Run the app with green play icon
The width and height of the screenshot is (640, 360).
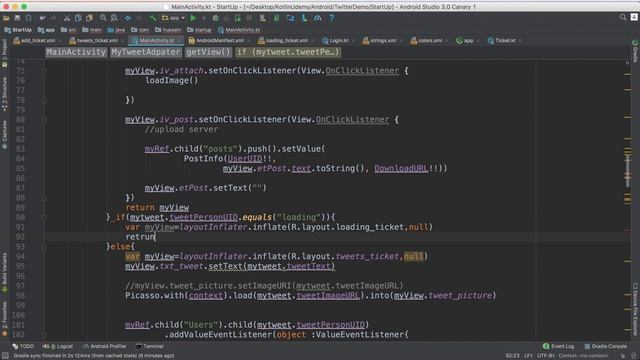[193, 18]
